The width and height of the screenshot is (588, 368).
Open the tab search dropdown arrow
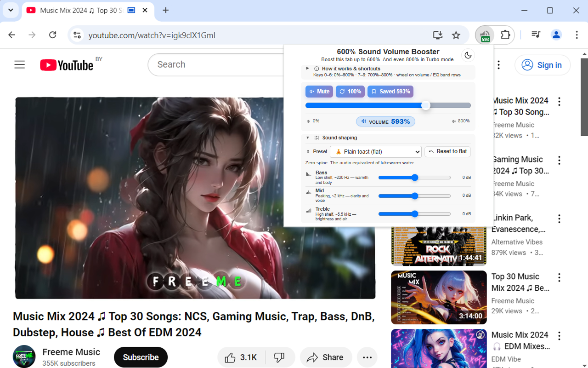pos(10,10)
